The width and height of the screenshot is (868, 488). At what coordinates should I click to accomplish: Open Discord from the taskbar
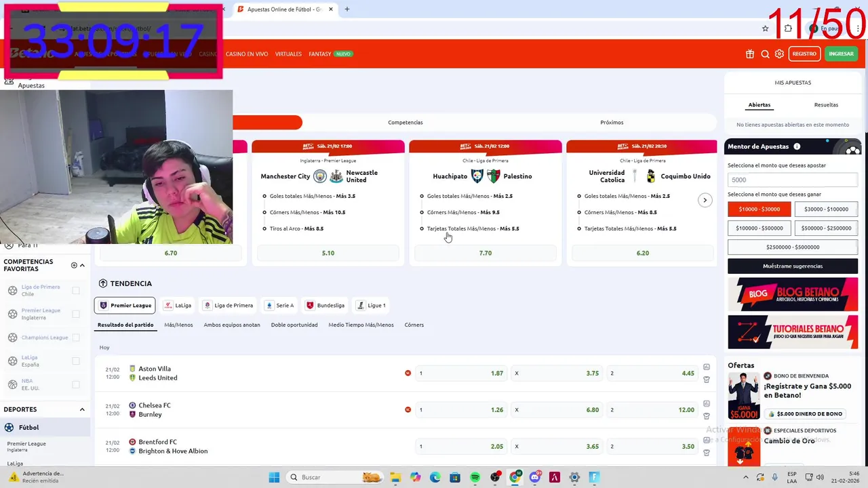534,477
